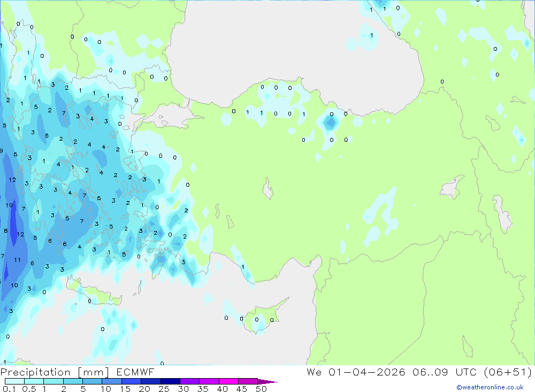This screenshot has height=392, width=535.
Task: Click legend tick label '30'
Action: pyautogui.click(x=184, y=389)
